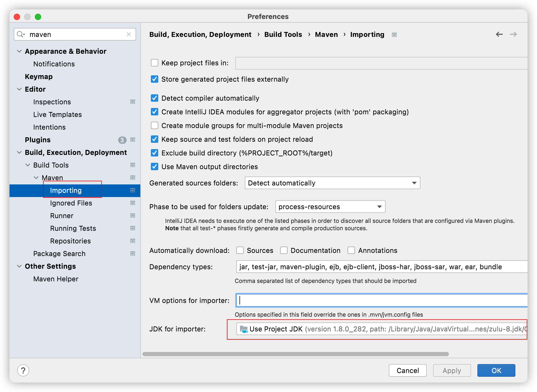Select Running Tests settings page
Image resolution: width=537 pixels, height=392 pixels.
[x=73, y=228]
